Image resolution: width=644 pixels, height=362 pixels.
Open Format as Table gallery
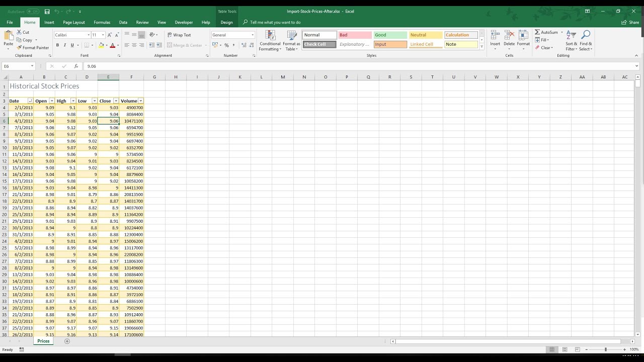291,41
